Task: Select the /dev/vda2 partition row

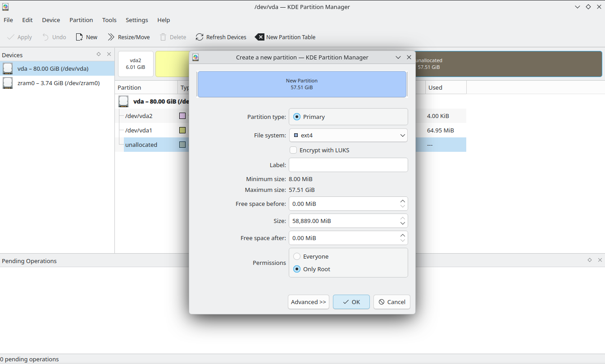Action: pyautogui.click(x=295, y=116)
